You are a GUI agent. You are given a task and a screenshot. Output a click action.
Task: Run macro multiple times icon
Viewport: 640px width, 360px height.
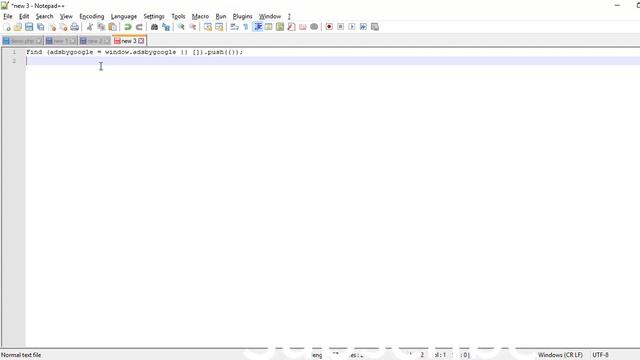pyautogui.click(x=363, y=27)
